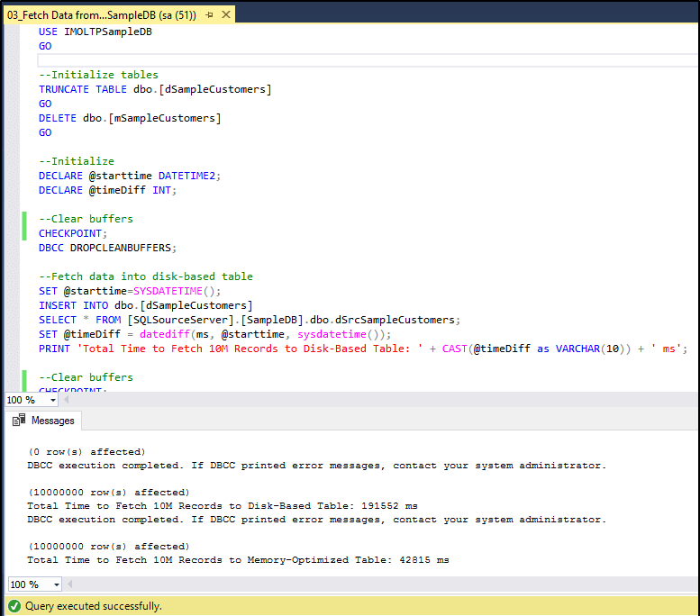Click the DELETE dbo.[mSampleCustomers] line

[129, 118]
